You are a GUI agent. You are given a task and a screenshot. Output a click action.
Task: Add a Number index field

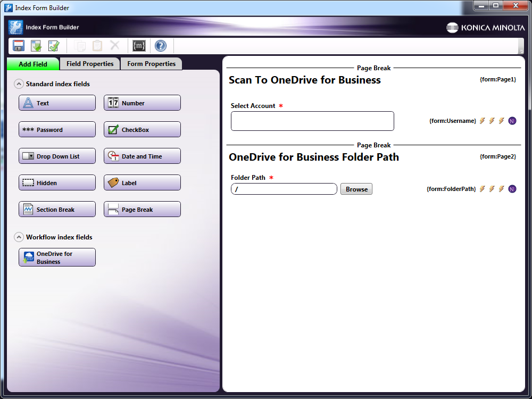coord(142,103)
